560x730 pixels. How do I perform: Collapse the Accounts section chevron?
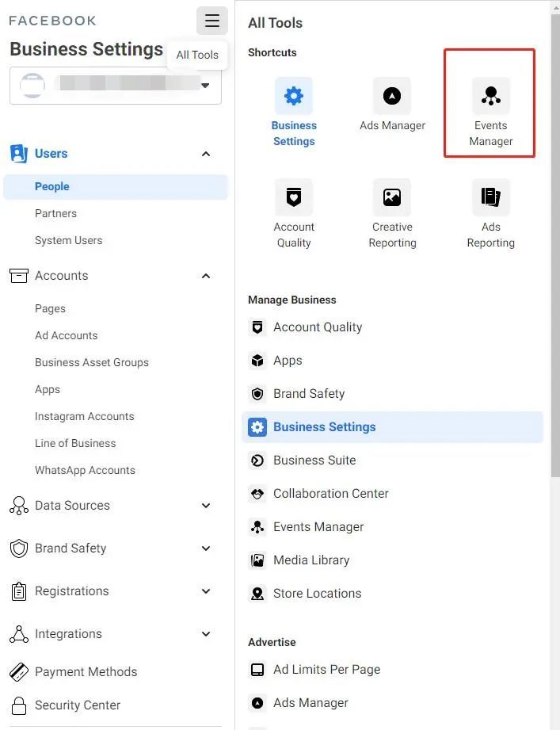[206, 276]
